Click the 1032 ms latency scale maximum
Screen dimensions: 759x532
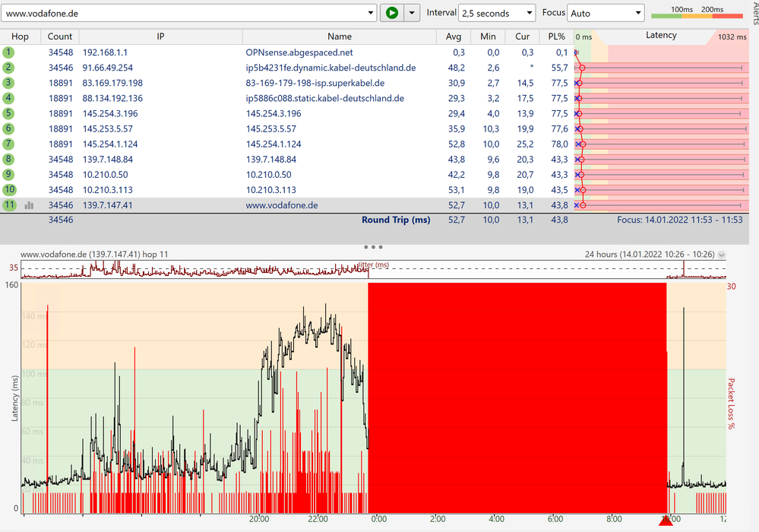[732, 36]
